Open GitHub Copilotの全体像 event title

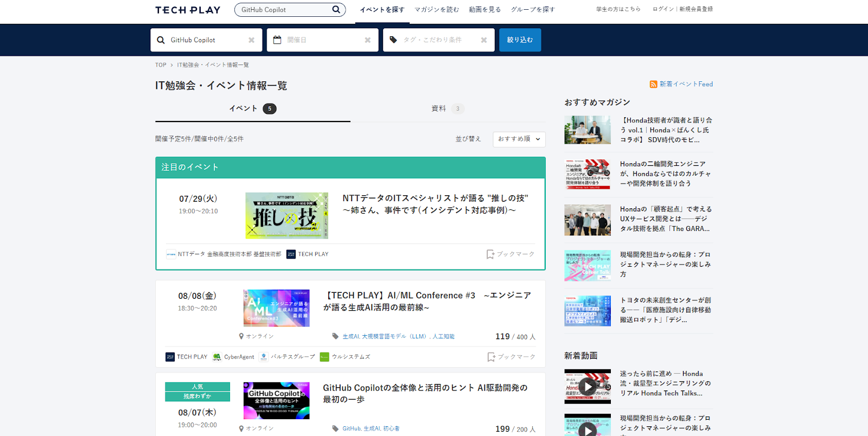click(x=425, y=394)
